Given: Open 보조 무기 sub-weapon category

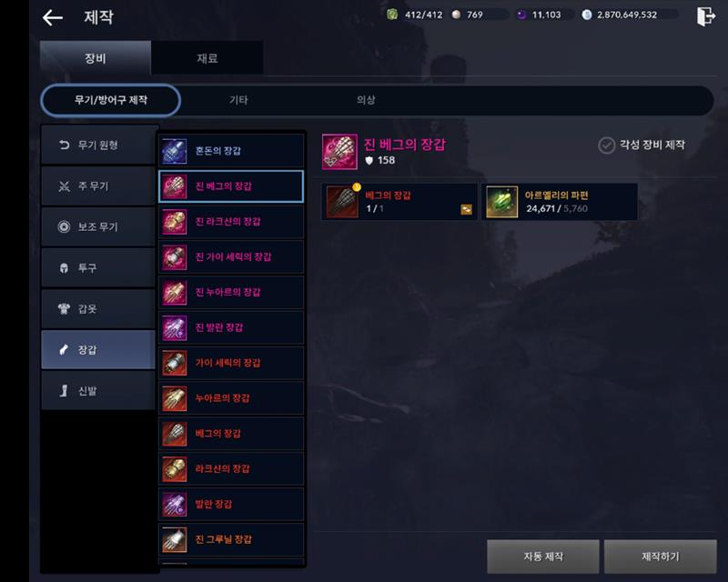Looking at the screenshot, I should pos(98,227).
